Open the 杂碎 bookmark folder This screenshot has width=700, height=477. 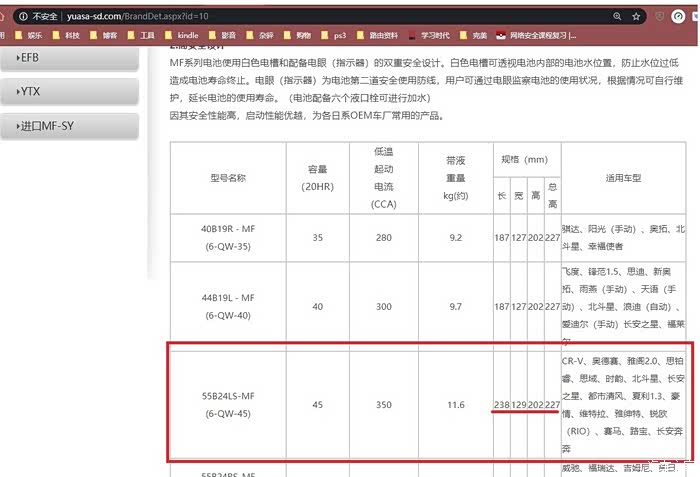tap(260, 35)
